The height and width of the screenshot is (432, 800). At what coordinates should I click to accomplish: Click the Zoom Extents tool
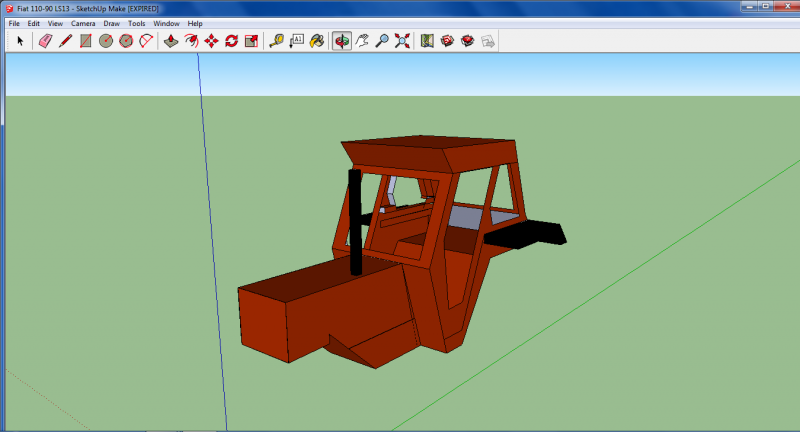(x=402, y=41)
